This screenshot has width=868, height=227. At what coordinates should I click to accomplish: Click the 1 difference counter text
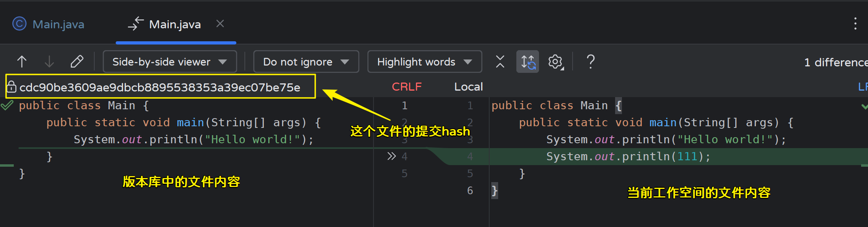pos(836,62)
